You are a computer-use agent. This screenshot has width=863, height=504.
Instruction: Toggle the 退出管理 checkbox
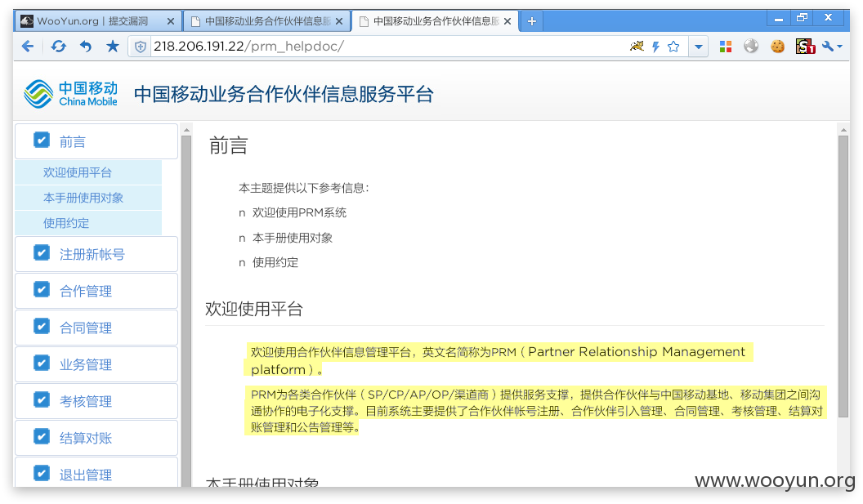pos(42,473)
